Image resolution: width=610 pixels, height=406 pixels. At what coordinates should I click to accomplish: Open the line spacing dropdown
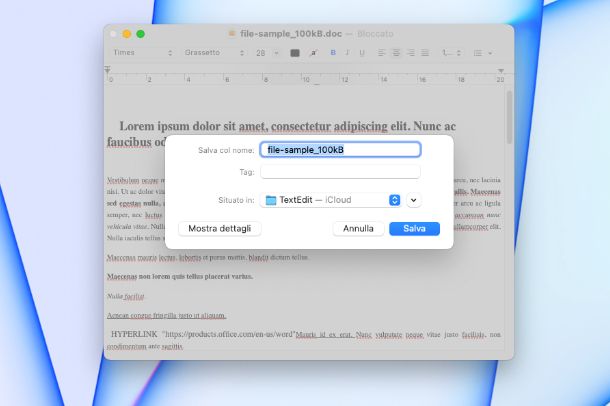(x=451, y=52)
